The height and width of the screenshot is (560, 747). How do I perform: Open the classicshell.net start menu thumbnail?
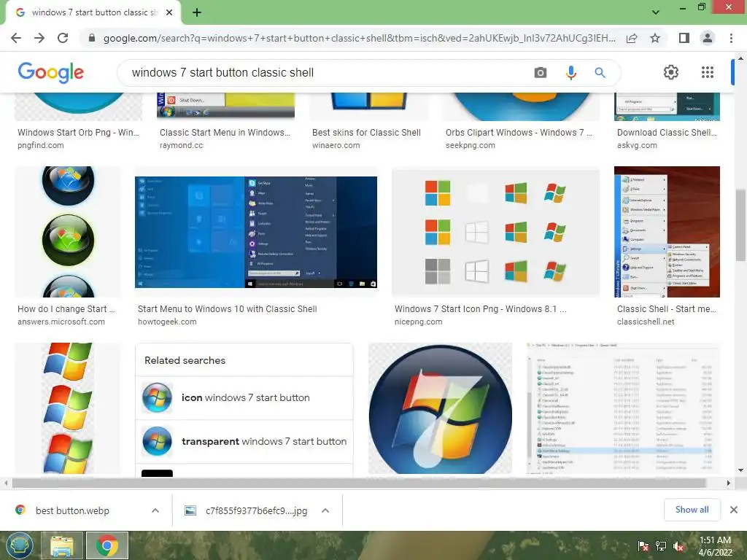click(x=667, y=232)
